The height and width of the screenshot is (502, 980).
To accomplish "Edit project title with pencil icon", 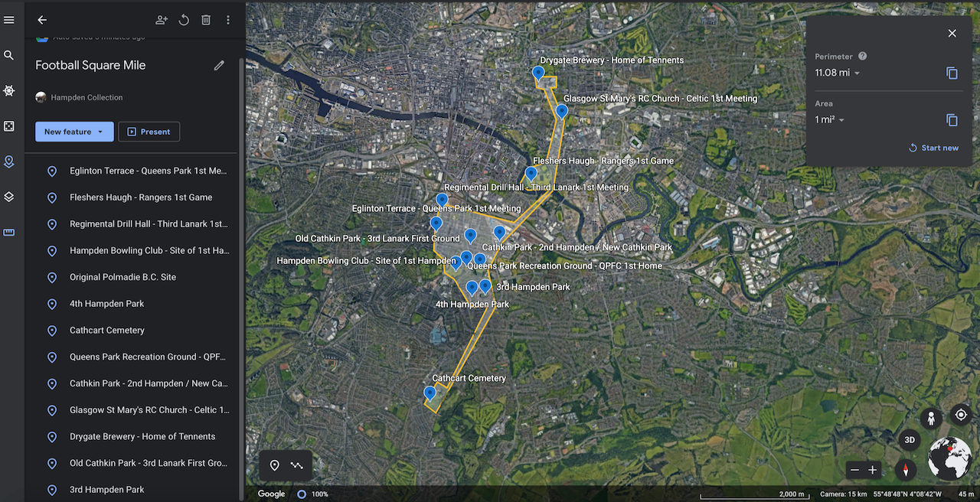I will 219,66.
